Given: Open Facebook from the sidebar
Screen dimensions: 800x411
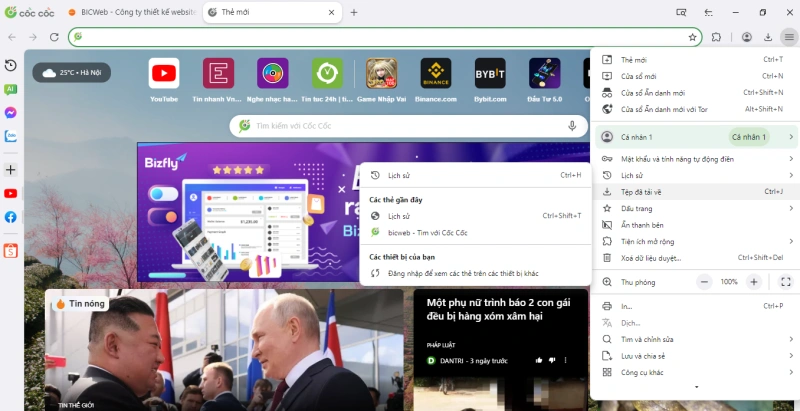Looking at the screenshot, I should click(x=10, y=217).
